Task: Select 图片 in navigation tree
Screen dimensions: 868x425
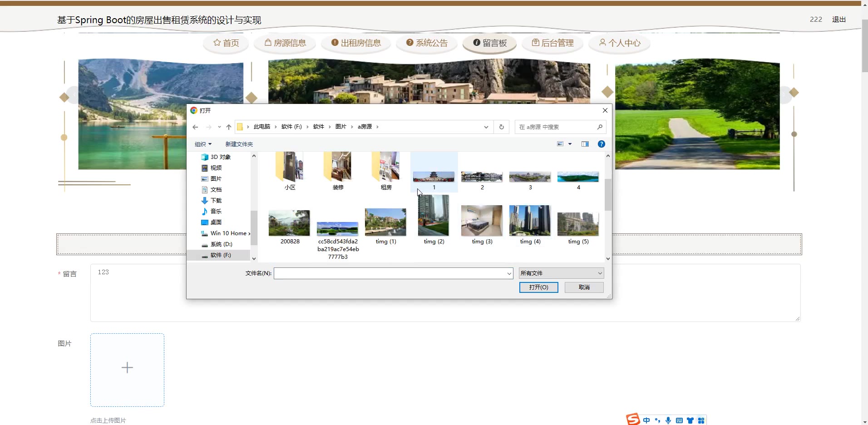Action: tap(216, 179)
